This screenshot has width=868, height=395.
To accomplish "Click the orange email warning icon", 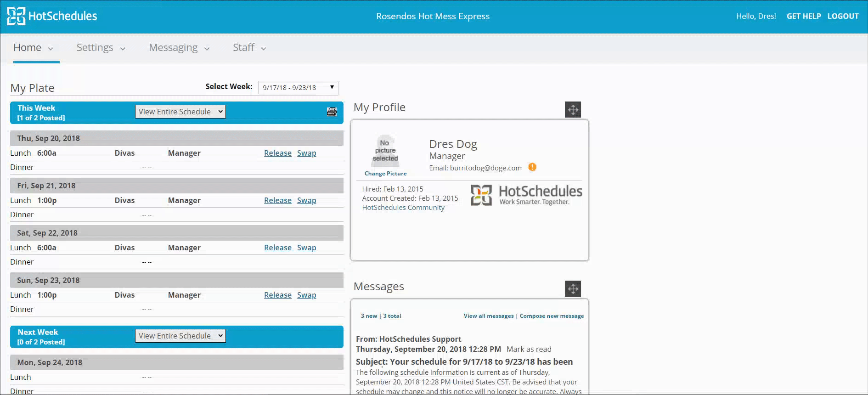I will pos(532,167).
